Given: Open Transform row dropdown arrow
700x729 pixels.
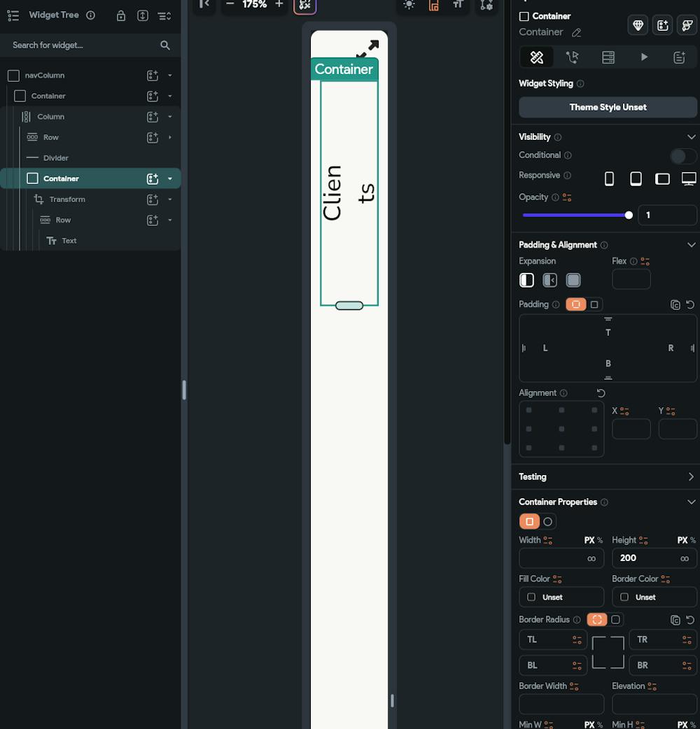Looking at the screenshot, I should [x=170, y=199].
